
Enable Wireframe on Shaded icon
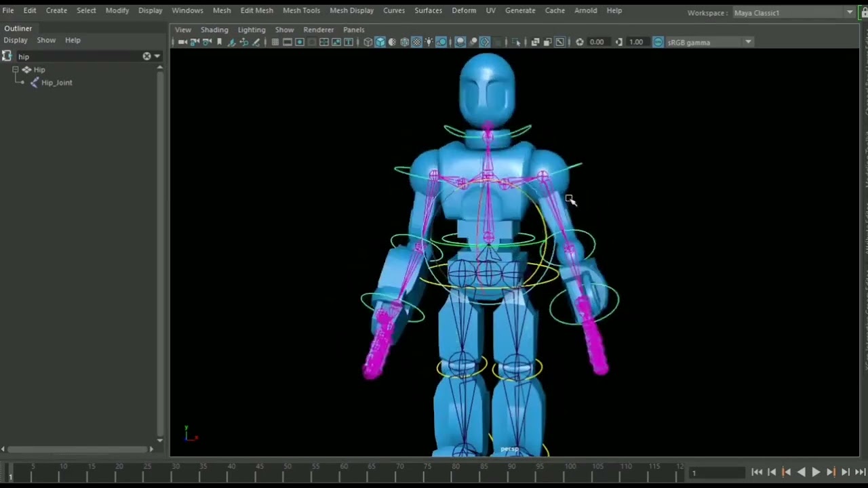(404, 42)
